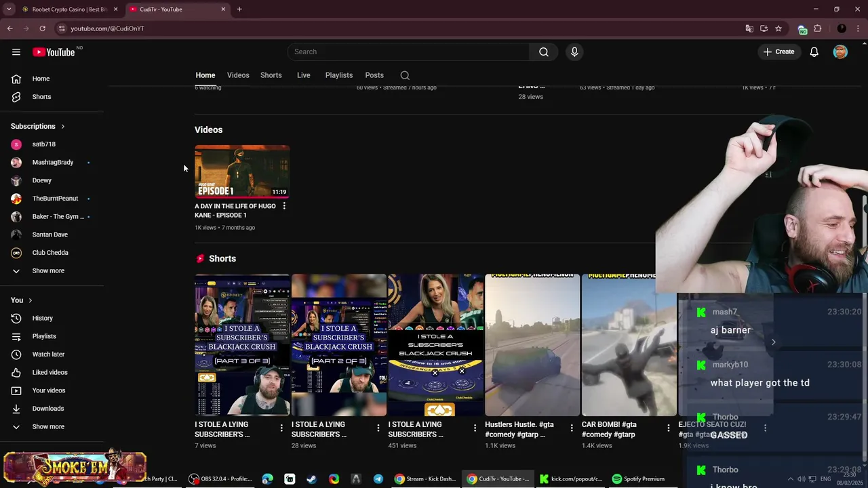Open A Day in the Life of Hugo Kane title
The height and width of the screenshot is (488, 868).
[x=235, y=211]
